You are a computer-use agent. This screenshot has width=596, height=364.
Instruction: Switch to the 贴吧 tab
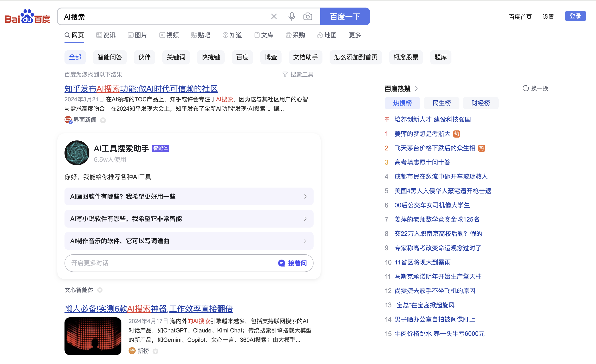pyautogui.click(x=201, y=35)
